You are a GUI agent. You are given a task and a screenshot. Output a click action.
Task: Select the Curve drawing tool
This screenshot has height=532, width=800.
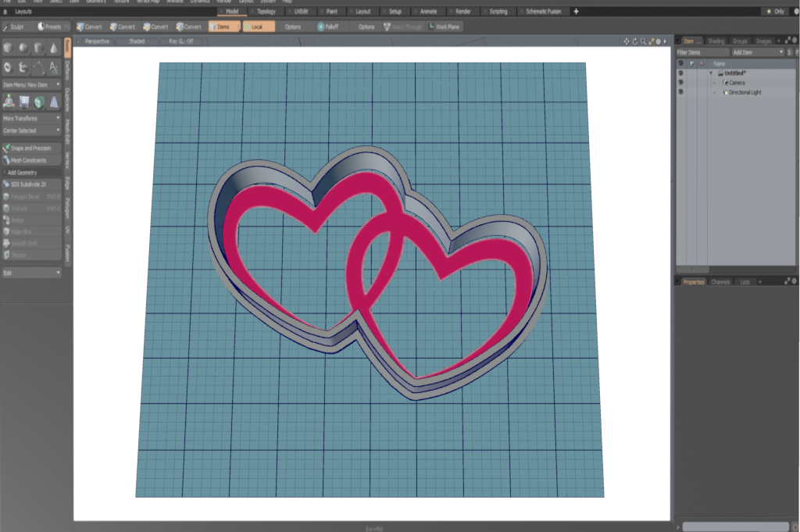(38, 67)
